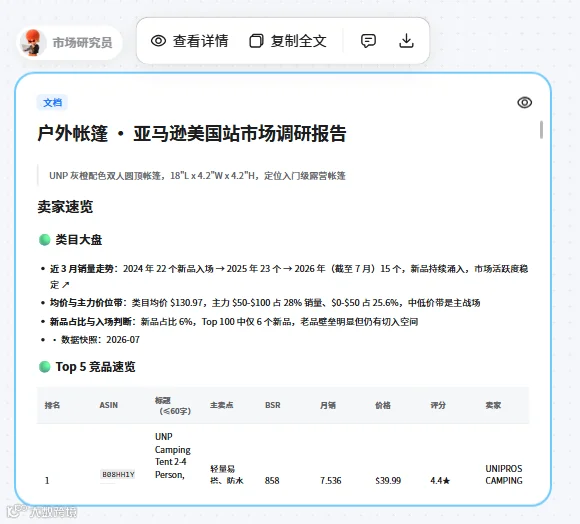Click the copy icon beside 复制全文
This screenshot has width=580, height=524.
point(256,41)
